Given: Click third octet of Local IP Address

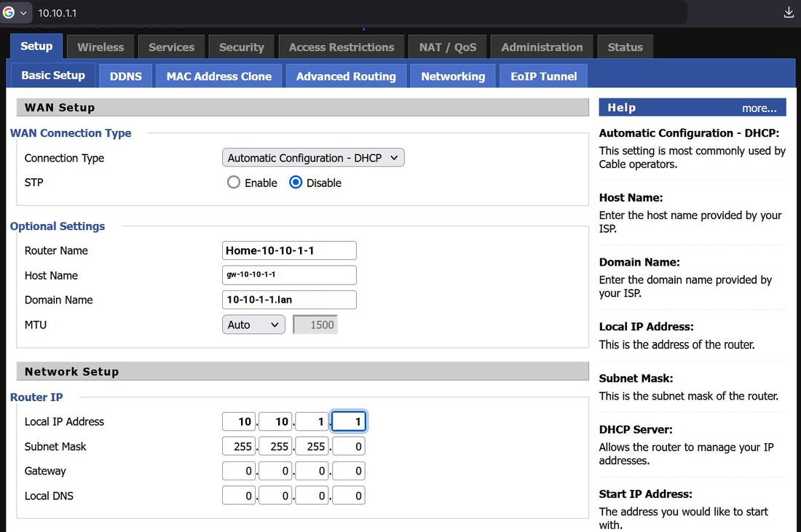Looking at the screenshot, I should coord(312,421).
